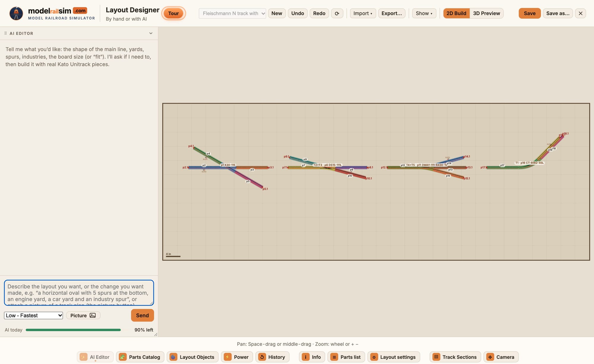Image resolution: width=594 pixels, height=364 pixels.
Task: Open the Low - Fastest quality dropdown
Action: coord(34,315)
